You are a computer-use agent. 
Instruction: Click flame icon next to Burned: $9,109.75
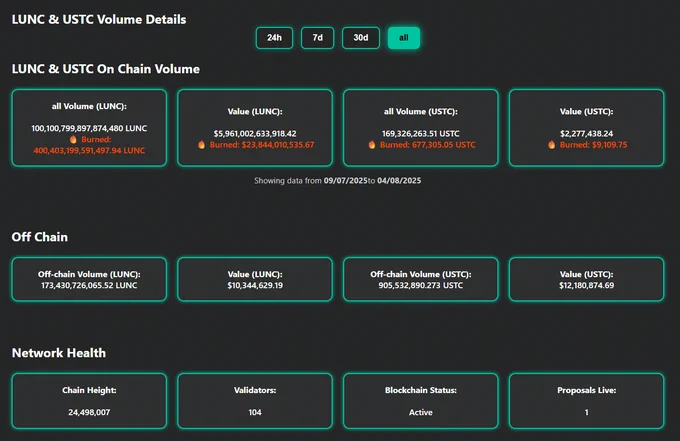552,145
